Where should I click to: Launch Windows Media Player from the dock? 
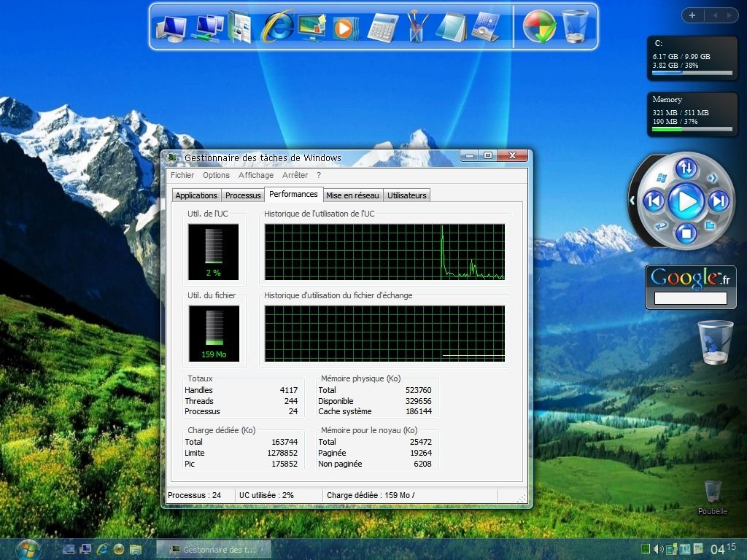(345, 28)
